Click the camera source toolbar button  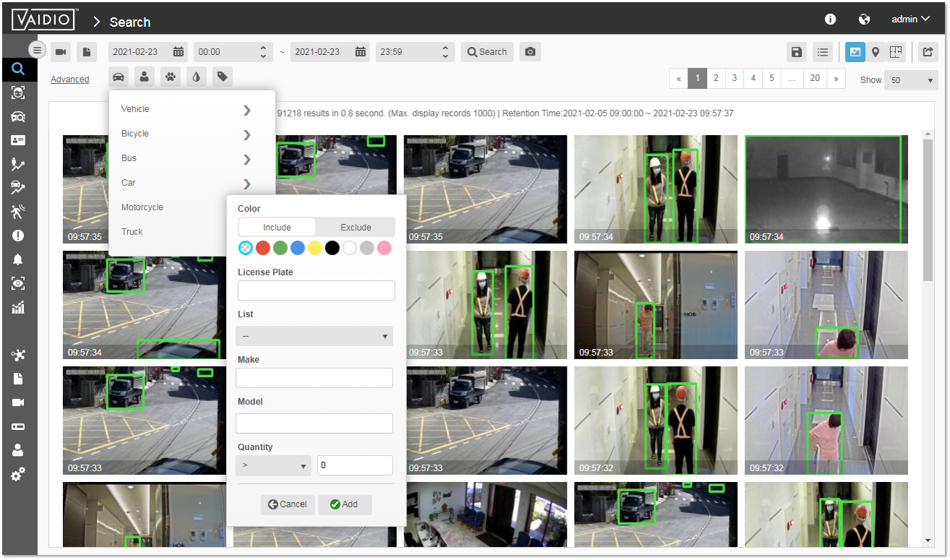click(x=61, y=52)
